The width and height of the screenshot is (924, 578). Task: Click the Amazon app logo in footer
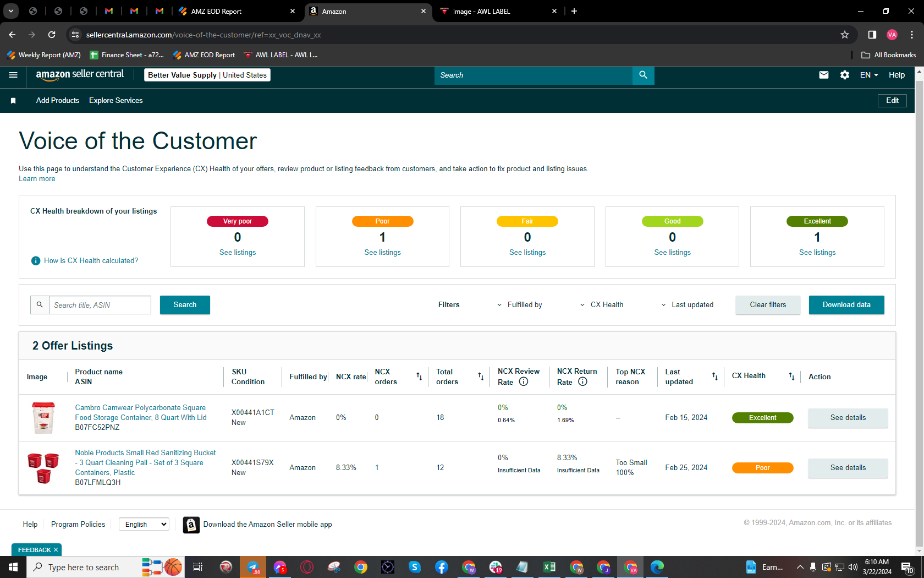point(191,525)
